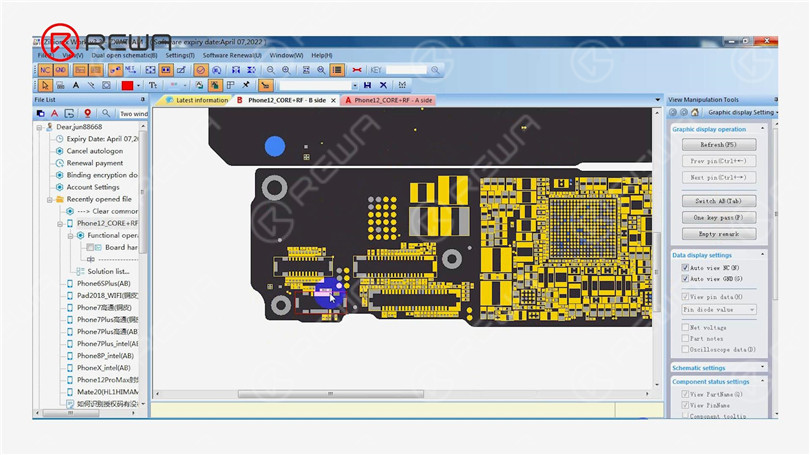Viewport: 810px width, 455px height.
Task: Click the overlapping windows icon in File List
Action: (x=40, y=113)
